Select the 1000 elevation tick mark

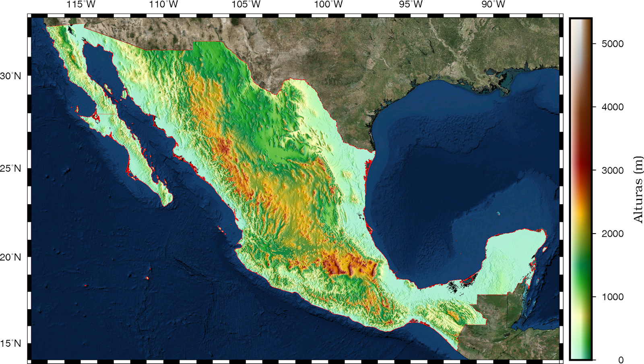[612, 296]
